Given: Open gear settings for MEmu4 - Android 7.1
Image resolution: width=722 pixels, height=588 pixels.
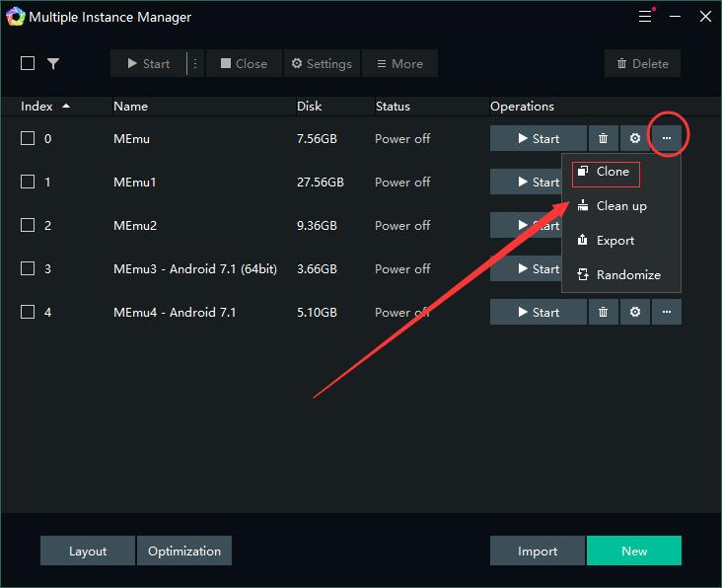Looking at the screenshot, I should [635, 313].
